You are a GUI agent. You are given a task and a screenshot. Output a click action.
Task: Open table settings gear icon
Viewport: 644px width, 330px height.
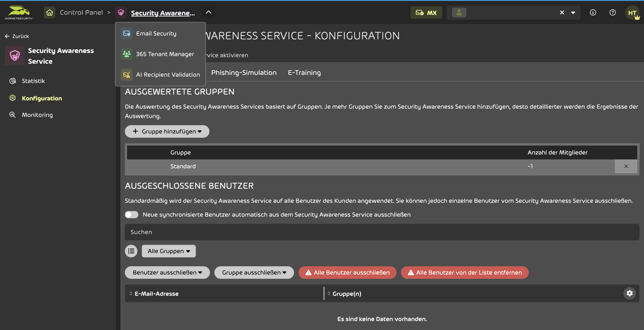point(629,293)
